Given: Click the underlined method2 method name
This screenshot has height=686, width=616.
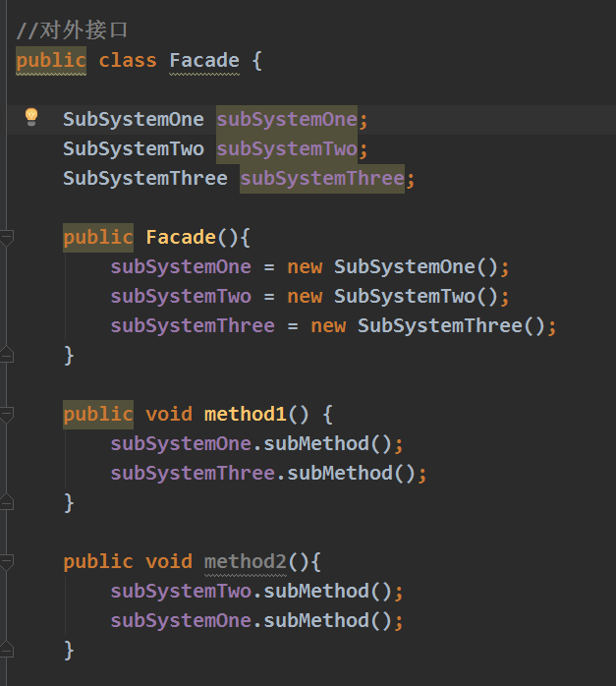Looking at the screenshot, I should click(x=246, y=562).
